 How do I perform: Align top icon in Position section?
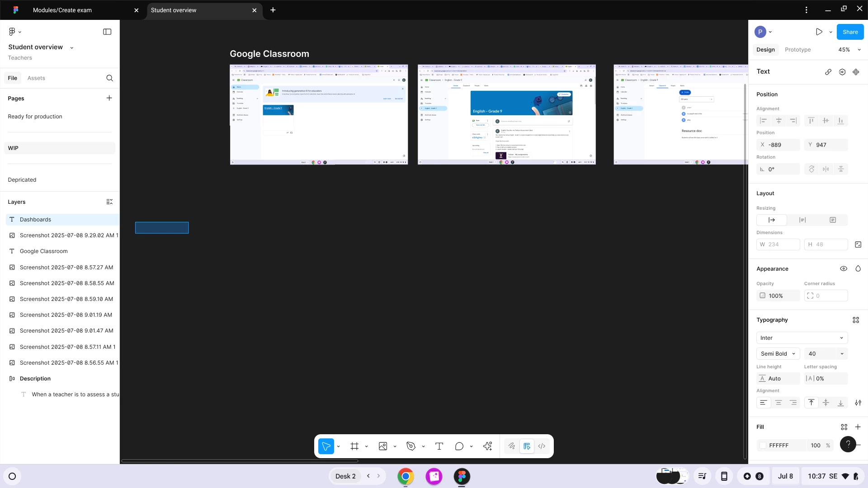tap(811, 121)
